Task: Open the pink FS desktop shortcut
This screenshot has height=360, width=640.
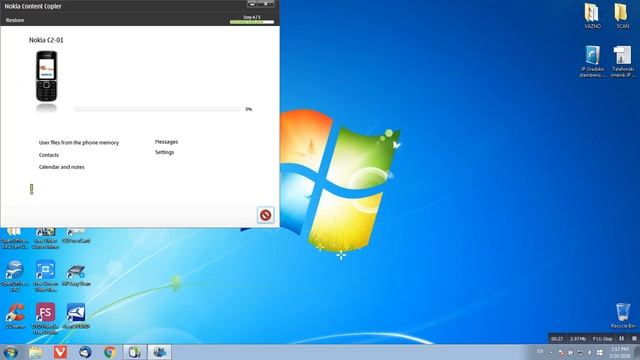Action: [45, 318]
